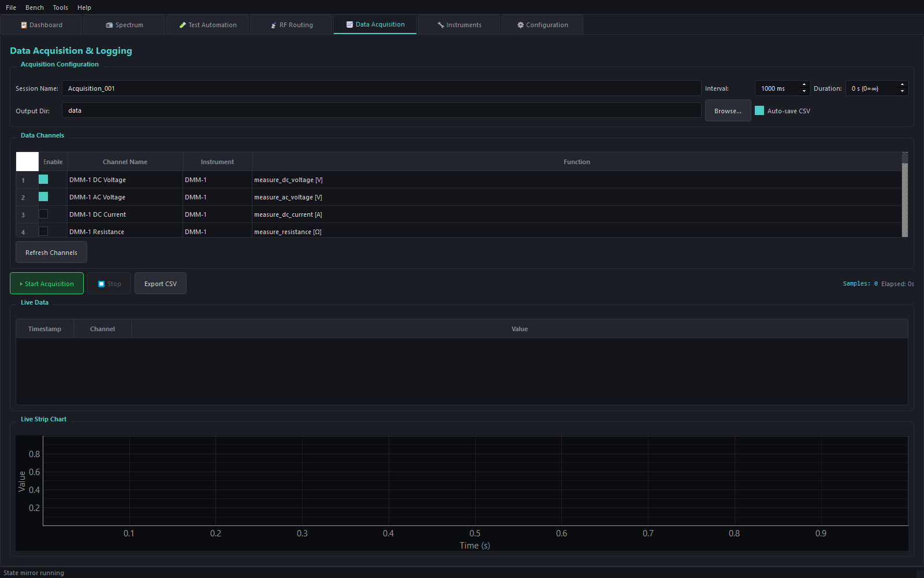The image size is (924, 578).
Task: Go to the RF Routing tab
Action: (292, 25)
